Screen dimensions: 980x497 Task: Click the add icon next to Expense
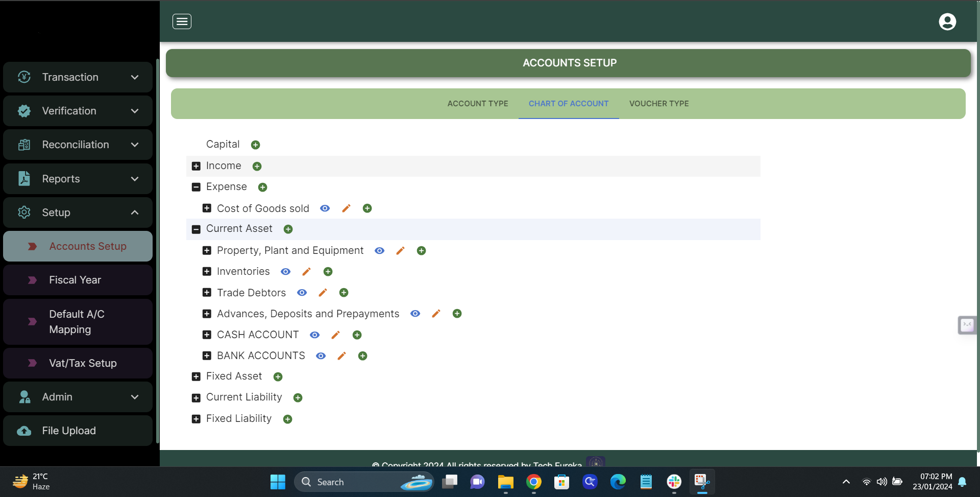point(263,187)
